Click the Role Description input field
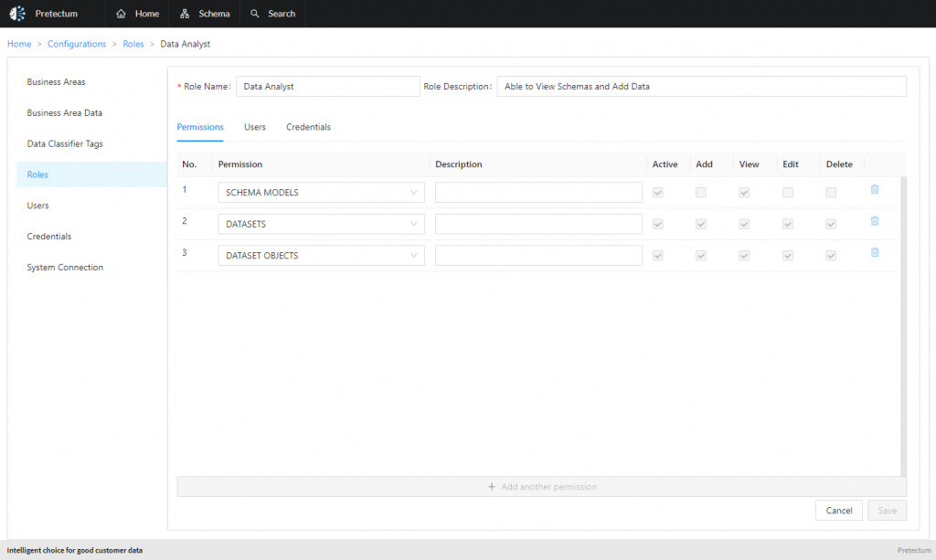 point(701,87)
